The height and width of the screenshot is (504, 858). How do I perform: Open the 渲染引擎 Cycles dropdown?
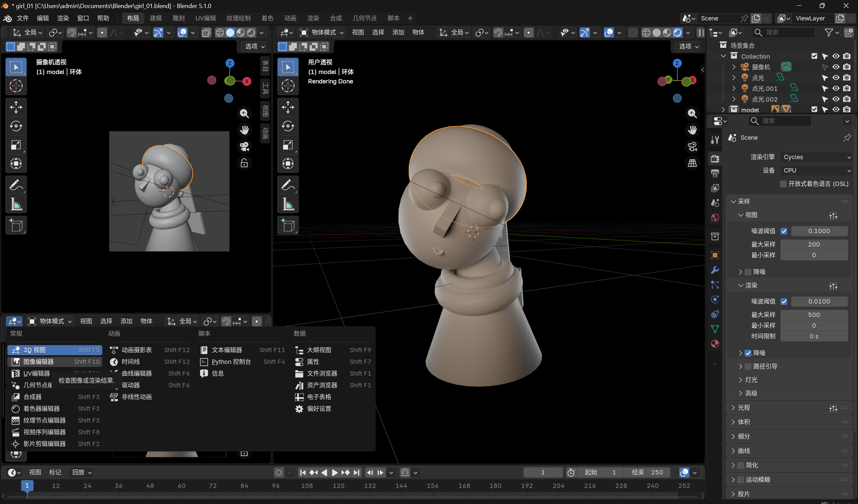816,157
